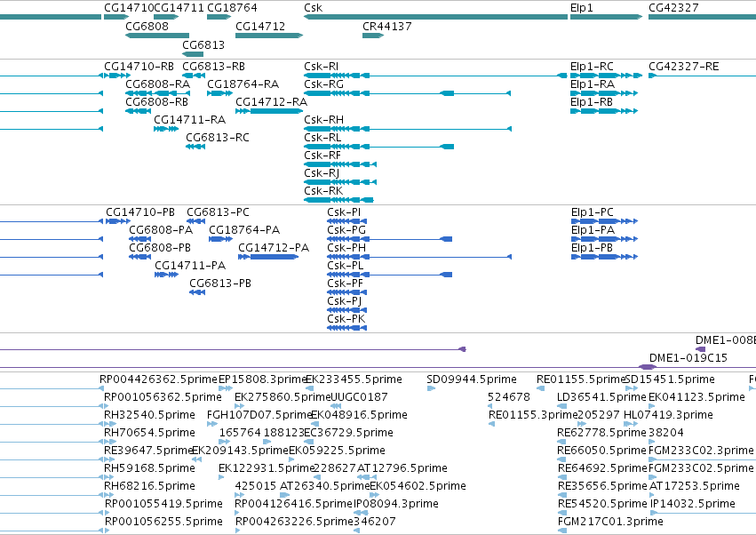Click the CG6813-RB transcript label
The height and width of the screenshot is (535, 756).
[213, 66]
